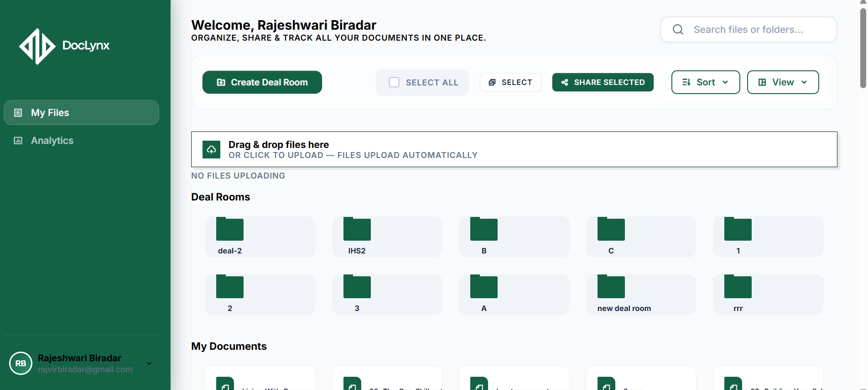Click the DocLynx logo icon

tap(37, 46)
